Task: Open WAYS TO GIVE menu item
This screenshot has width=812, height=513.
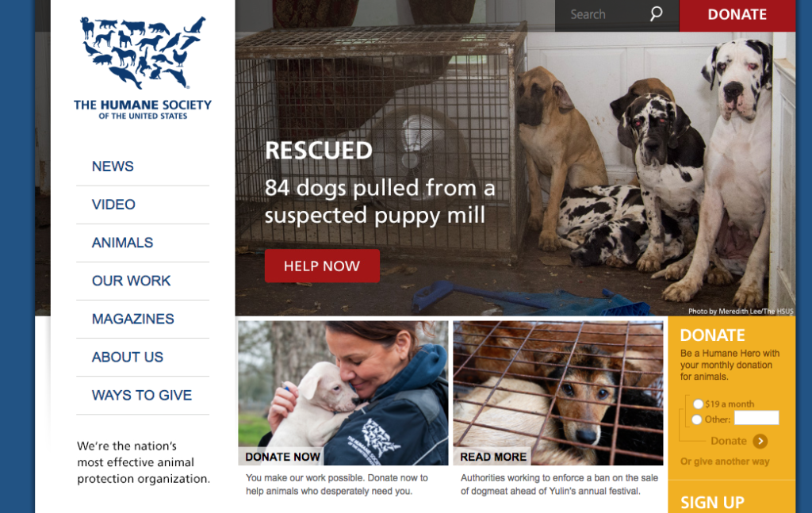Action: click(x=142, y=396)
